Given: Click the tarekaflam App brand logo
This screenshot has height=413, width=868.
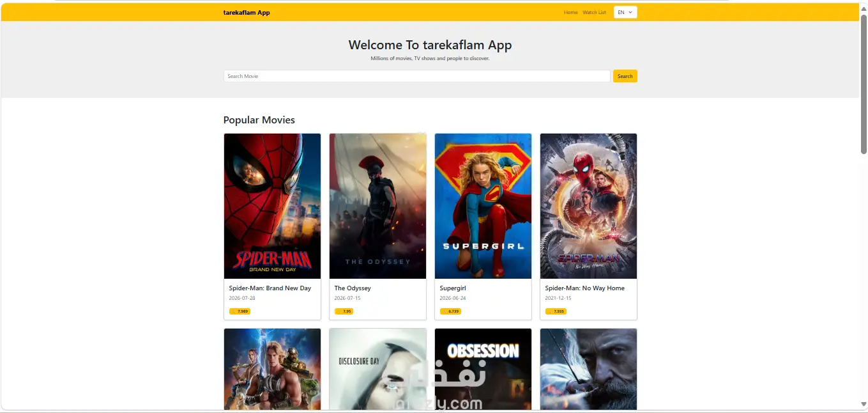Looking at the screenshot, I should 247,12.
